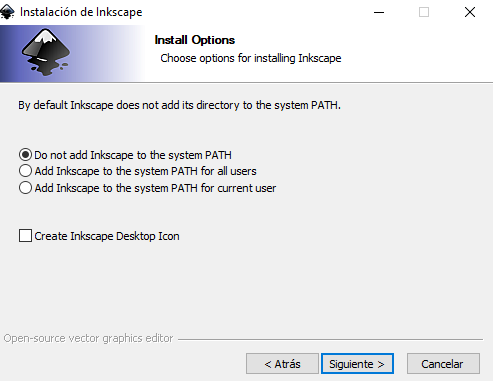Screen dimensions: 493x381
Task: Abort setup using the Cancelar button
Action: point(443,364)
